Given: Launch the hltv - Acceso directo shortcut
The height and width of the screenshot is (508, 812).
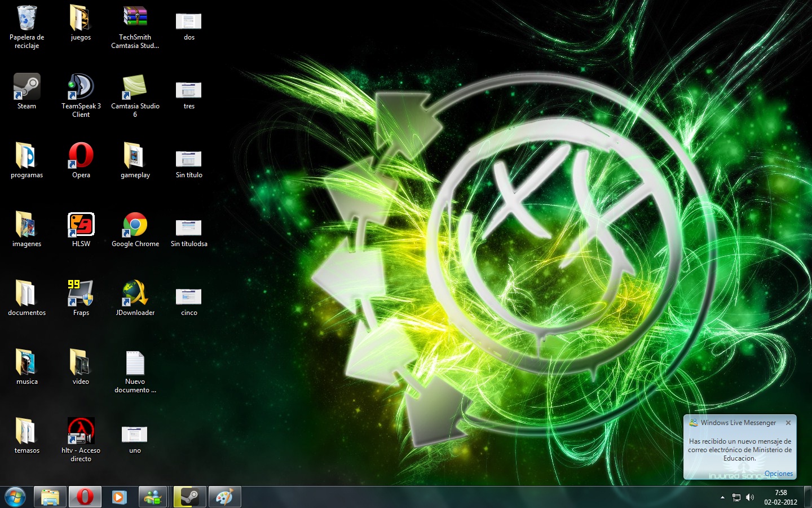Looking at the screenshot, I should 81,440.
